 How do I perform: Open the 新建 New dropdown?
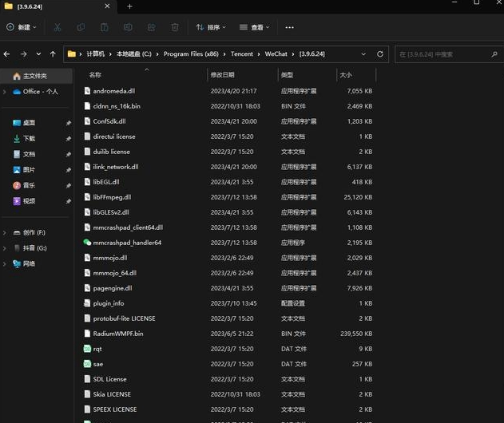pyautogui.click(x=22, y=27)
